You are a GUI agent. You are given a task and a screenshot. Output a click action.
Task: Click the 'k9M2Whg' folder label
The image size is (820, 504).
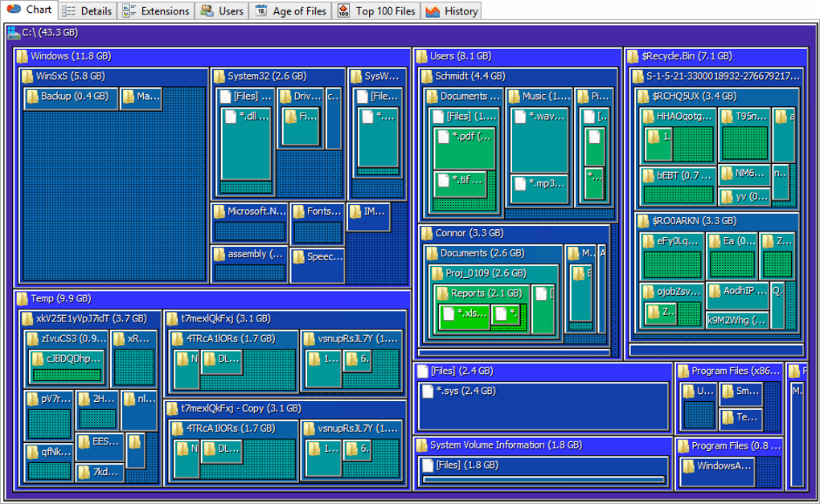point(736,321)
